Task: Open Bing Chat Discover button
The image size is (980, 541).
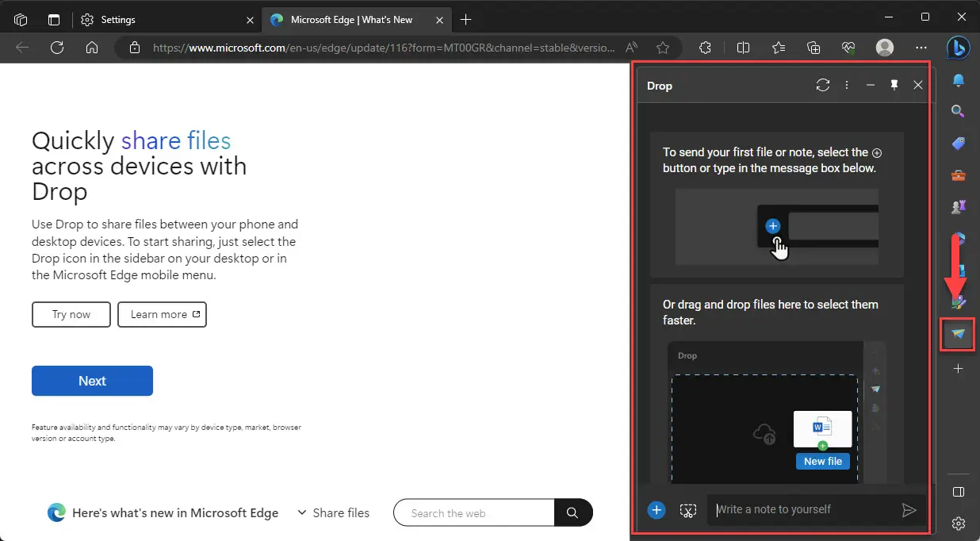Action: 958,48
